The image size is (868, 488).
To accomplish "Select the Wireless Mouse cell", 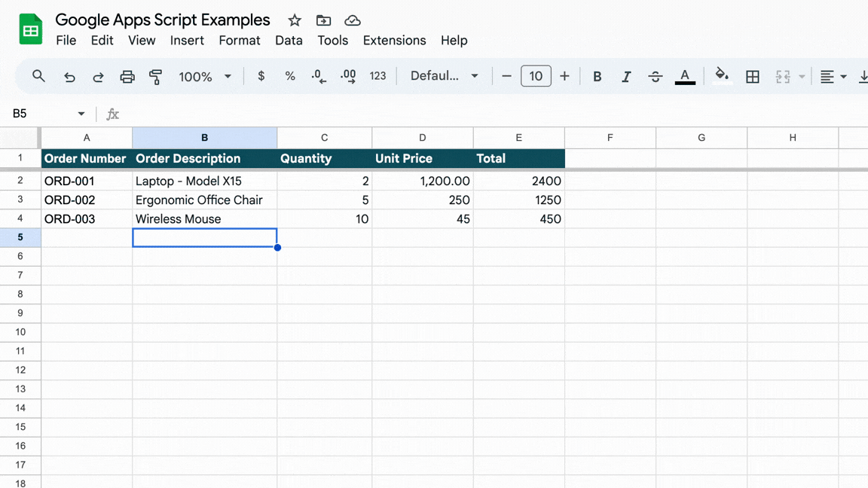I will [205, 218].
